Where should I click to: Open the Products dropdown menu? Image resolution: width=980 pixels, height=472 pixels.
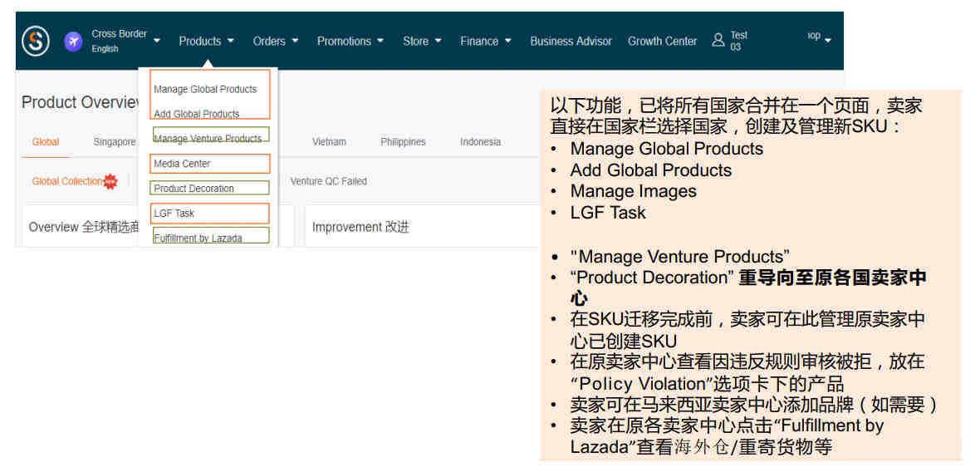click(x=206, y=41)
